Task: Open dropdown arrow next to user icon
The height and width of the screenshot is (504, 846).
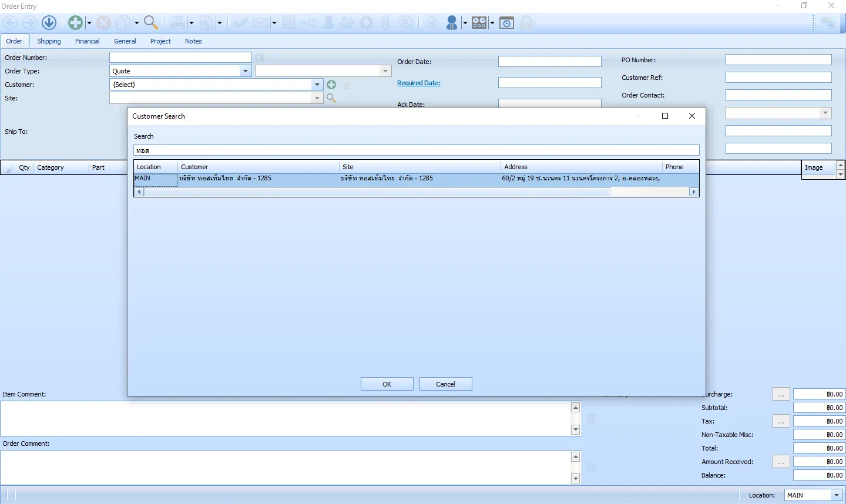Action: pos(465,23)
